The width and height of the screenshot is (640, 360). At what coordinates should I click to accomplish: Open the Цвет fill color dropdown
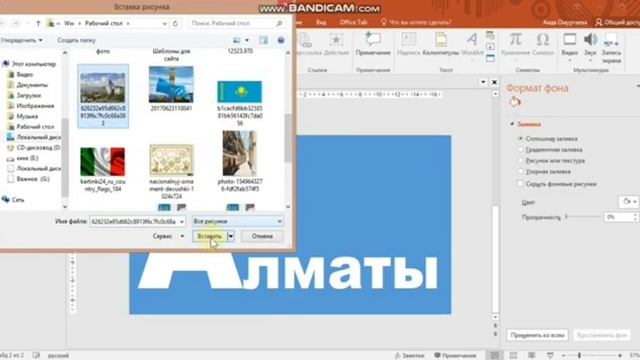pos(628,202)
